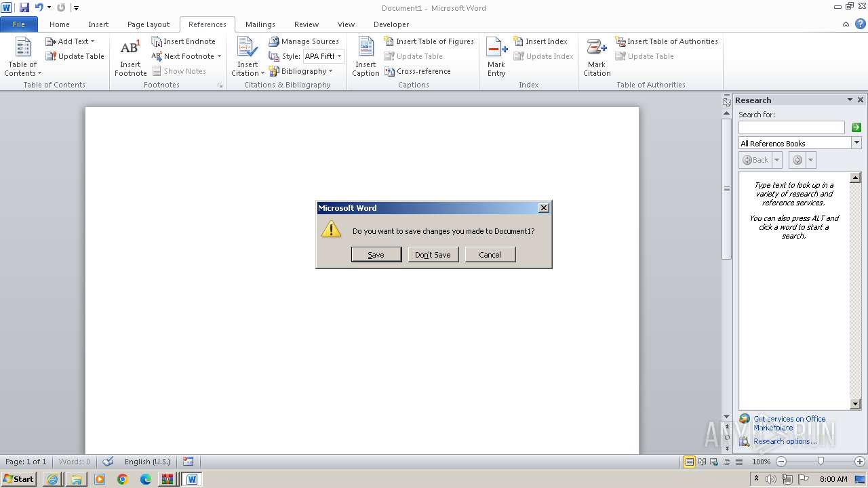Click the Next Footnote button

pos(182,56)
